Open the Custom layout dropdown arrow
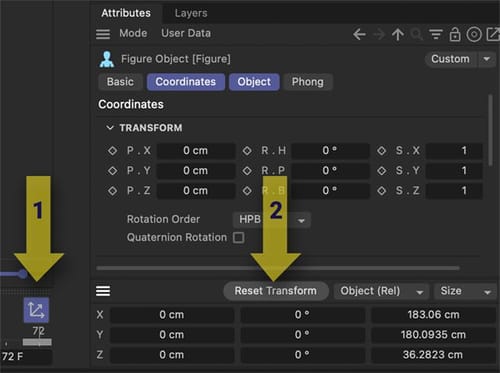500x373 pixels. 487,59
